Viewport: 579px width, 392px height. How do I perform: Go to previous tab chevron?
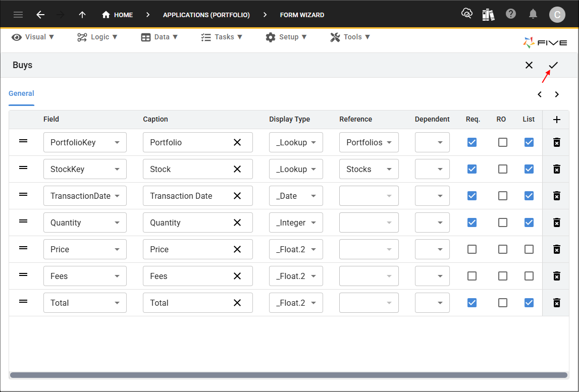(540, 94)
